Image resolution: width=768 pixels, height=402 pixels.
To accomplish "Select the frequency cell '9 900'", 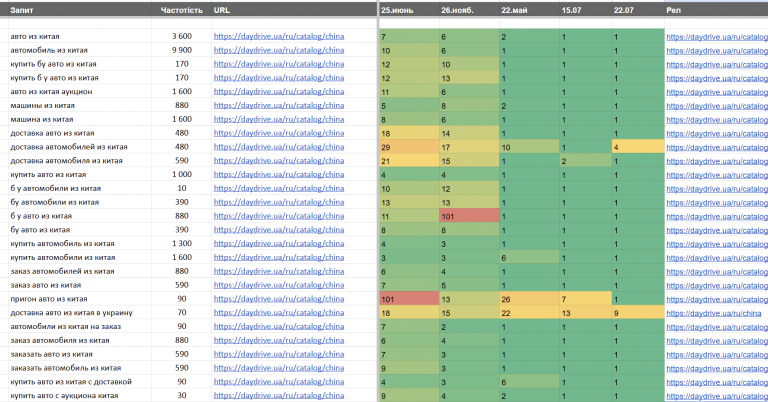I will click(182, 50).
